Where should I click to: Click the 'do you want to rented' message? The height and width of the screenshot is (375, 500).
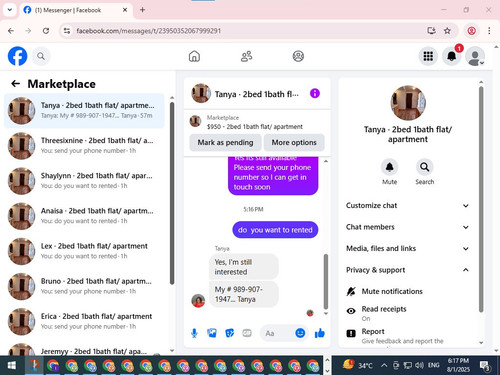[275, 230]
